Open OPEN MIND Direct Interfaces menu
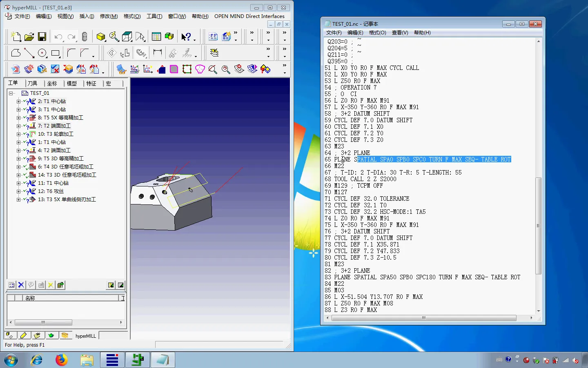 249,16
